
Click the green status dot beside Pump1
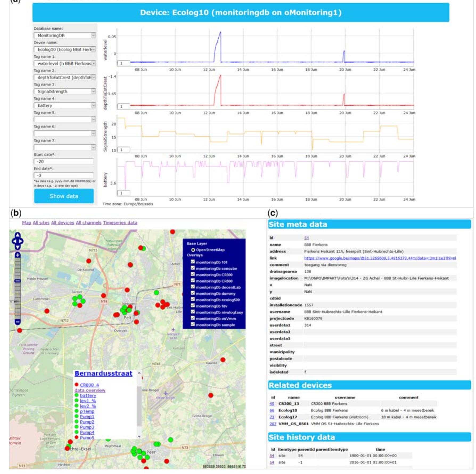[x=77, y=416]
